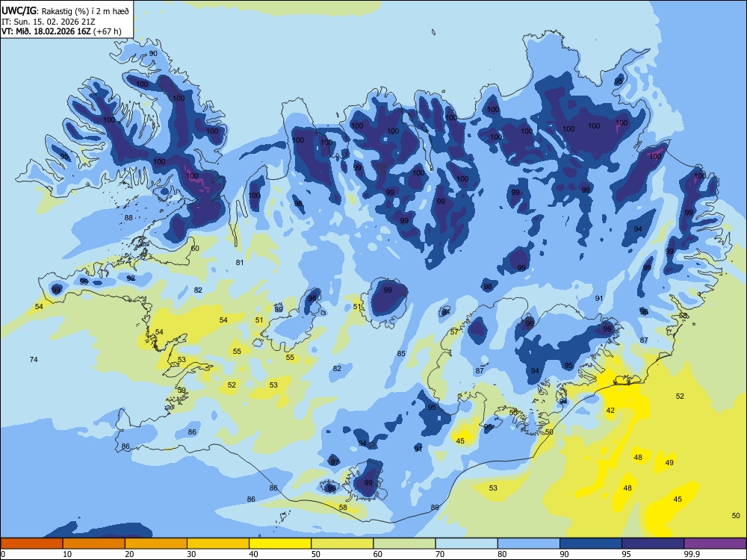Select the bright yellow 40–50 legend swatch
The height and width of the screenshot is (560, 747).
tap(280, 544)
